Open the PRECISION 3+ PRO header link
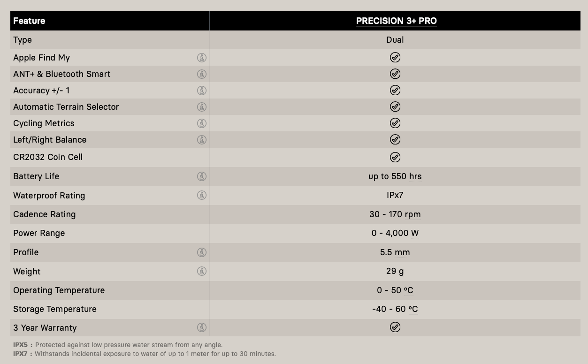Viewport: 588px width, 364px height. 396,21
